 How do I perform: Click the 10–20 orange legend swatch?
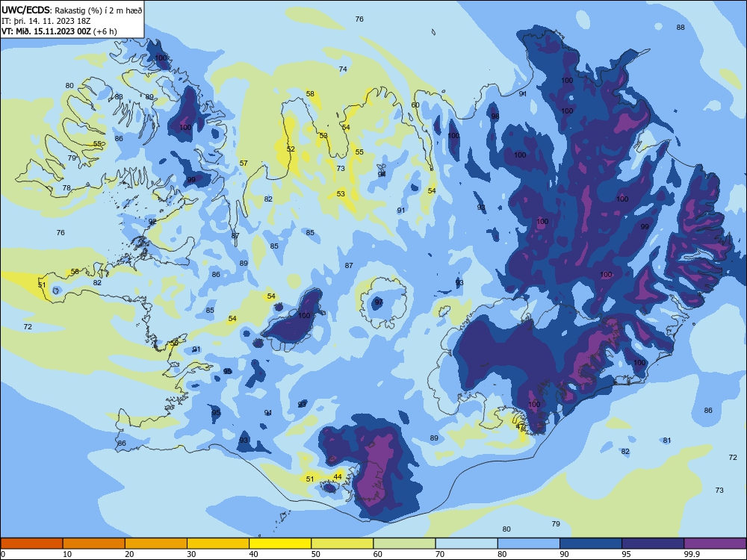[x=94, y=544]
